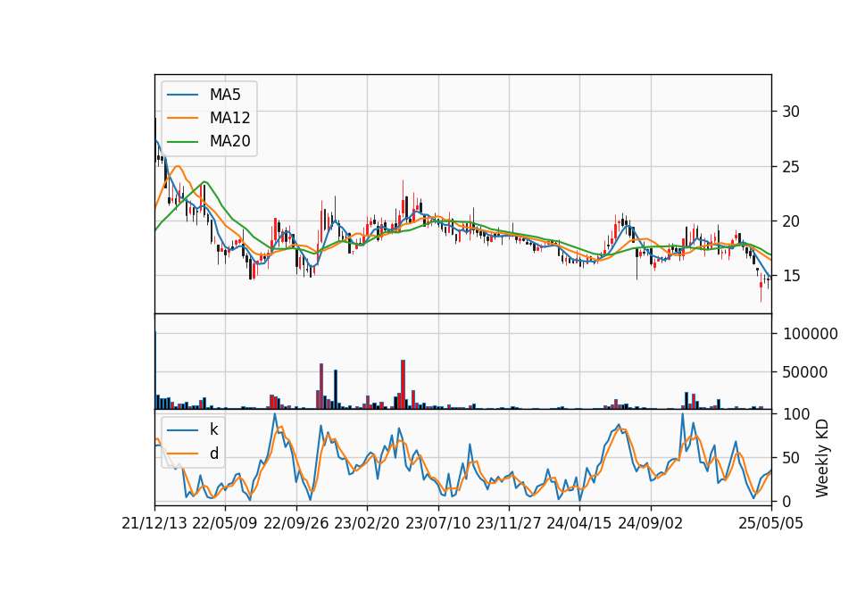Screen dimensions: 857x616
Task: Click the price axis value 25
Action: (x=791, y=167)
